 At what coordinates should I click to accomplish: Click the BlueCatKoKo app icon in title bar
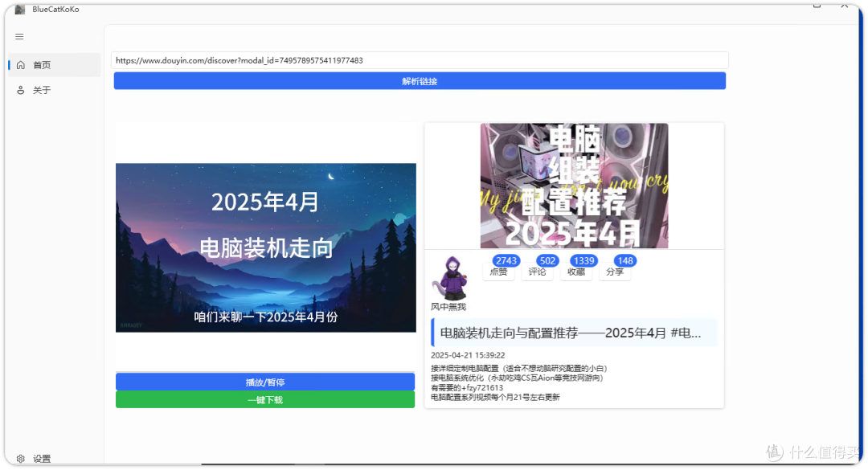[20, 9]
